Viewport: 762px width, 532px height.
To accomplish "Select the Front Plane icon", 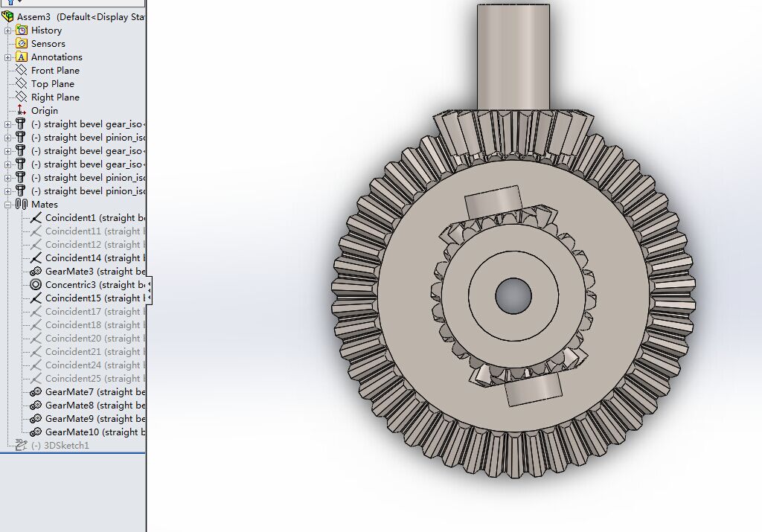I will pos(22,70).
